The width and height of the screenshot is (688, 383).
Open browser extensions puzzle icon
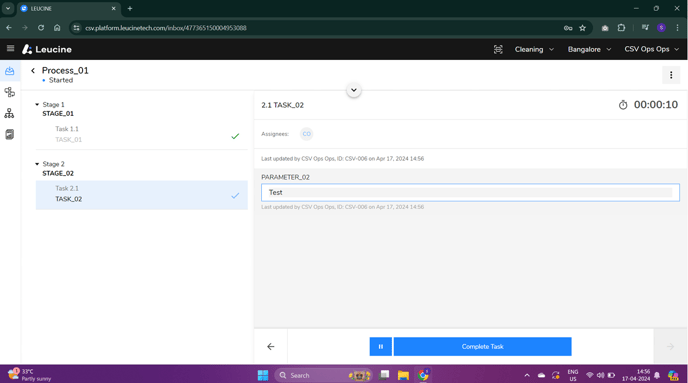click(x=621, y=28)
